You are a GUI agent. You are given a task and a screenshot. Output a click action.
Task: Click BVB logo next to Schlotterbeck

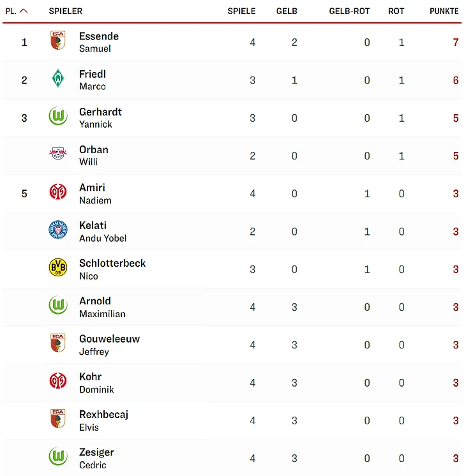[x=58, y=268]
